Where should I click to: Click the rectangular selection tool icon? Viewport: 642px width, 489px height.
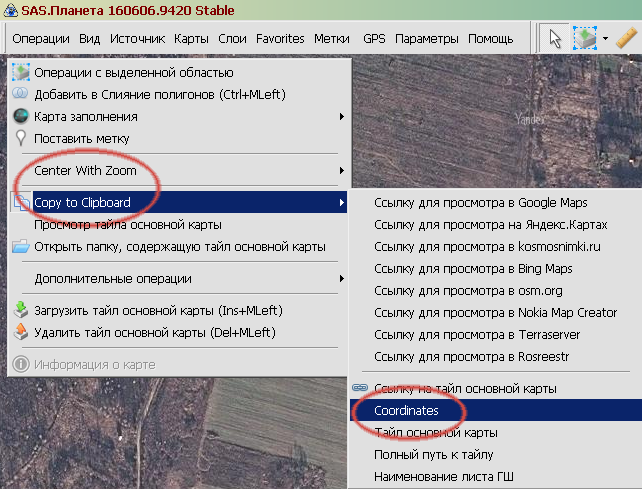(x=585, y=39)
